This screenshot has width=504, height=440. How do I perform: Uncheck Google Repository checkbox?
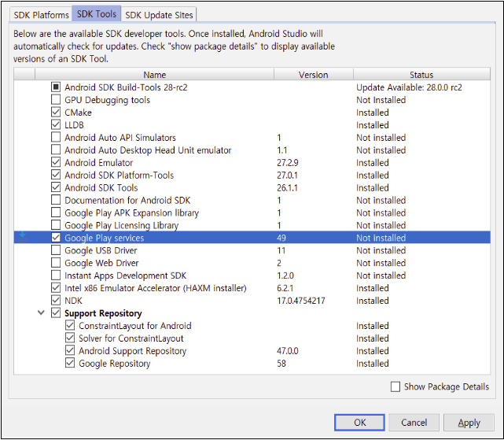coord(70,363)
